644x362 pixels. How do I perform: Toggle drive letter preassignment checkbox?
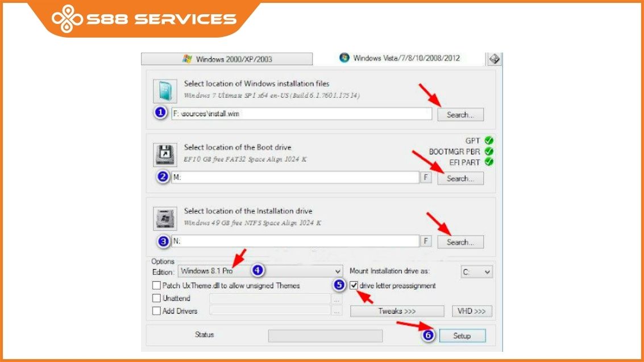(354, 285)
